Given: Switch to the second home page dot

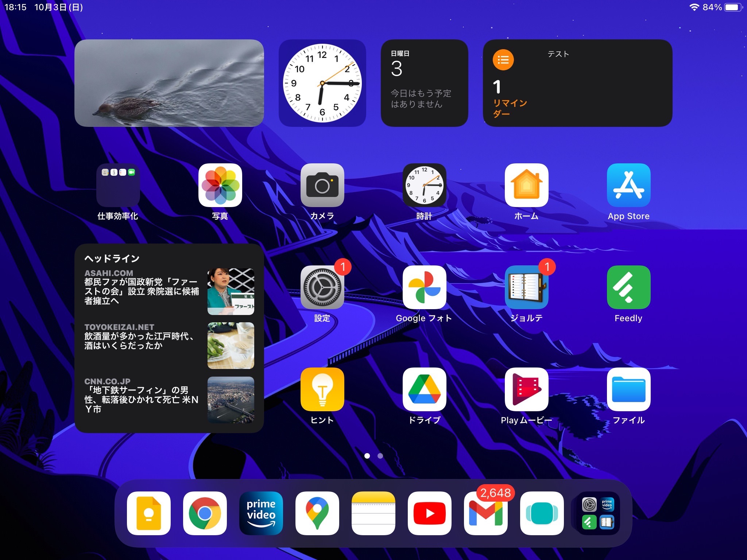Looking at the screenshot, I should [380, 456].
